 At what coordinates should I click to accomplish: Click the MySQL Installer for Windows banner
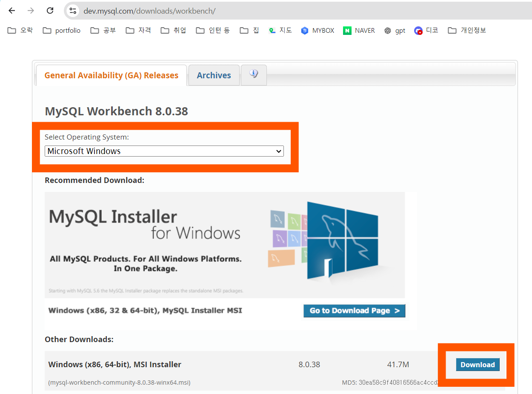point(225,245)
